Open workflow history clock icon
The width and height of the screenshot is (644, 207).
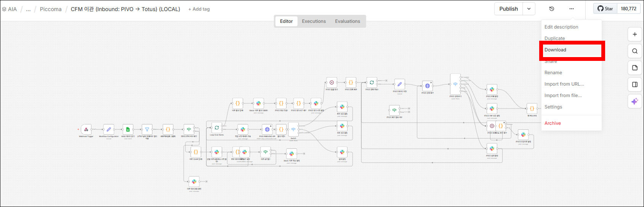tap(551, 9)
